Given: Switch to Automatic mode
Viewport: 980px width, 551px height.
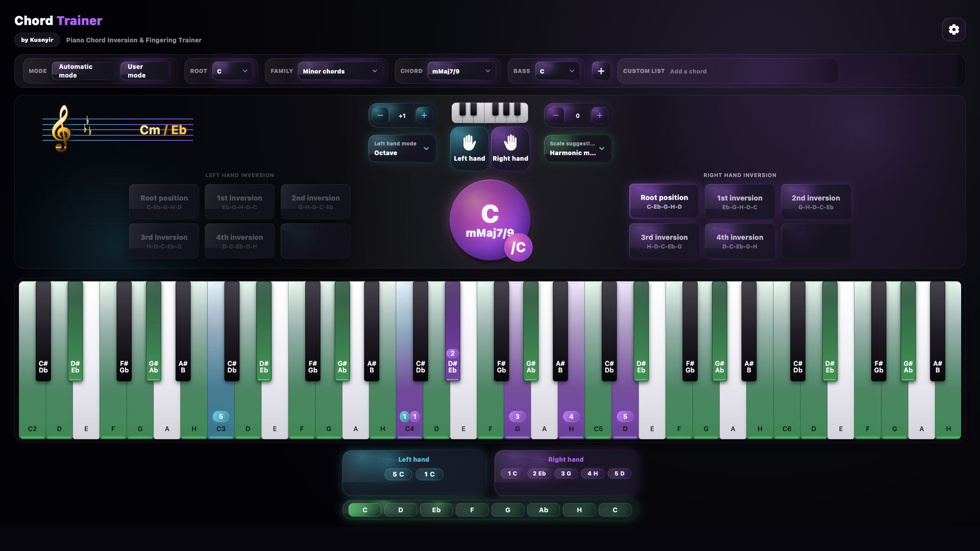Looking at the screenshot, I should click(x=84, y=71).
